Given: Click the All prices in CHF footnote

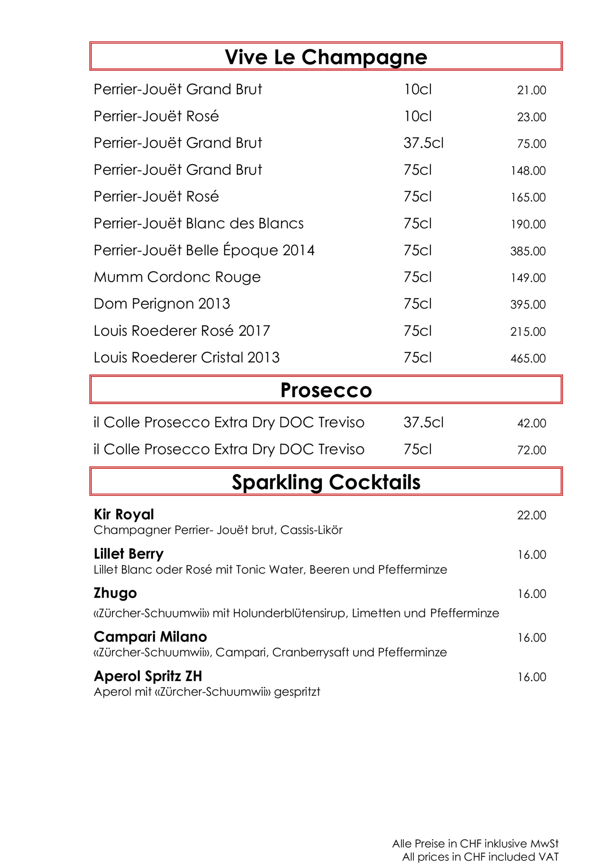Looking at the screenshot, I should click(x=480, y=857).
